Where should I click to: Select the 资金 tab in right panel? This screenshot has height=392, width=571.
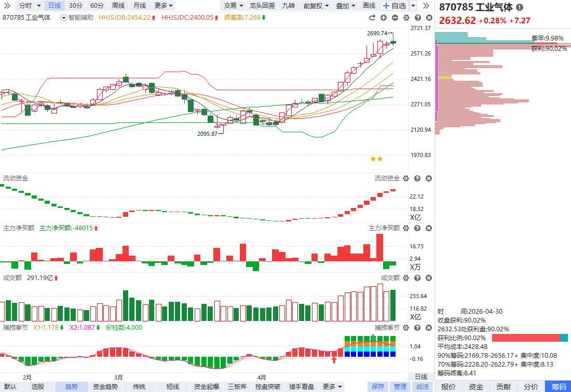(x=475, y=386)
